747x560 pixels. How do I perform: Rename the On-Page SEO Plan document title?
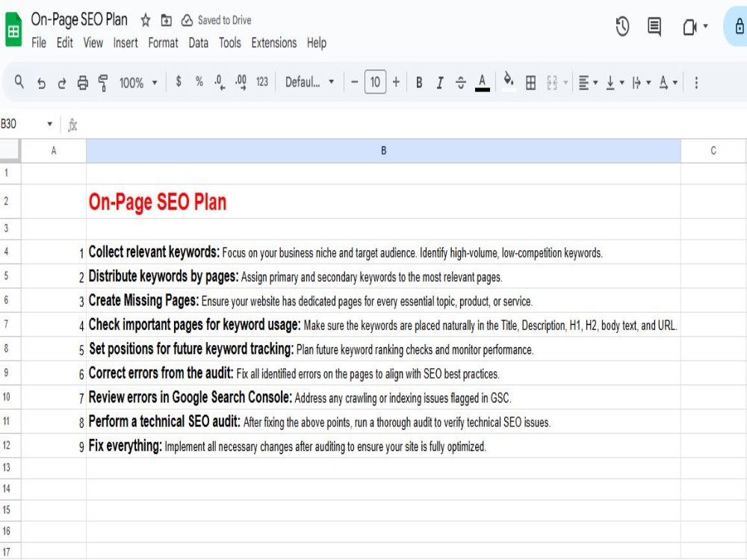click(79, 19)
